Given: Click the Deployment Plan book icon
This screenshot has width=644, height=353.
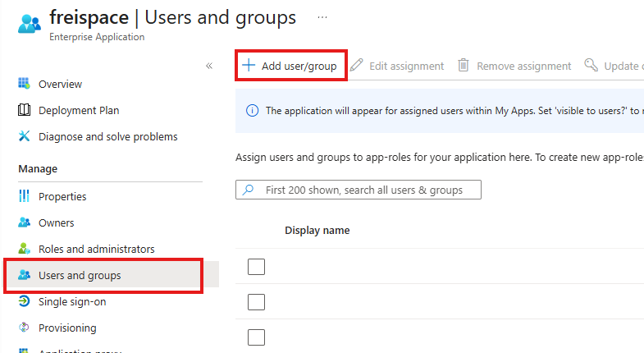Looking at the screenshot, I should point(25,110).
